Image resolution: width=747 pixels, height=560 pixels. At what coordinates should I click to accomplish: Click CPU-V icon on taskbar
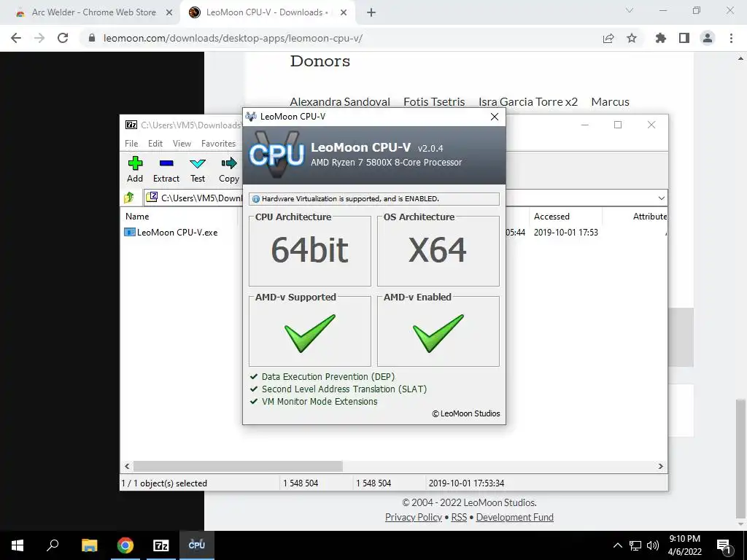(x=197, y=545)
